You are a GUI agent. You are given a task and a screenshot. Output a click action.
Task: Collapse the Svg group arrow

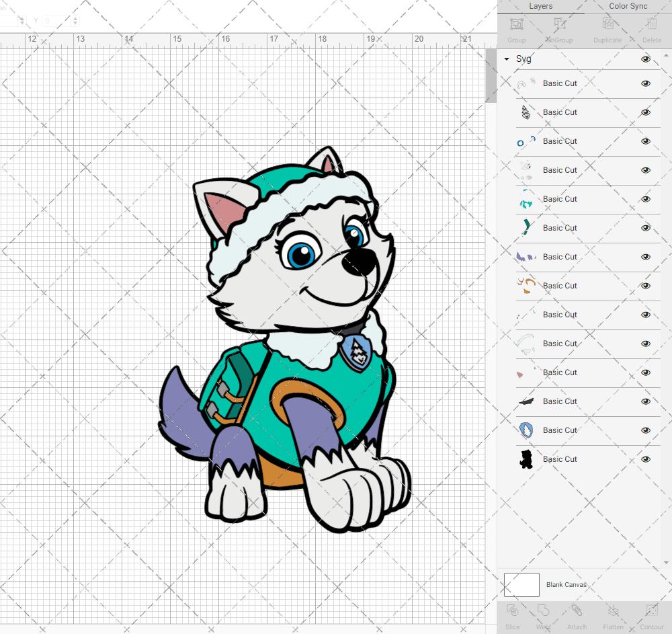507,59
